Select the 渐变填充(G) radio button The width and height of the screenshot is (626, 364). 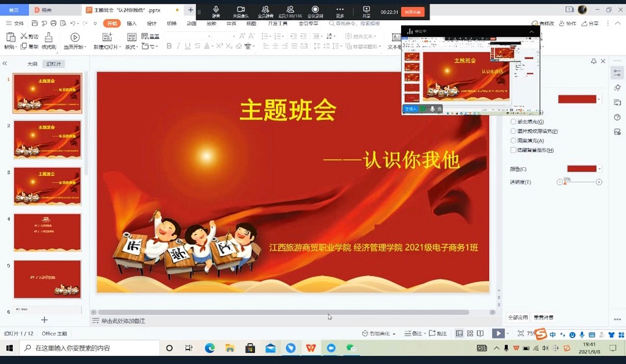[x=514, y=122]
